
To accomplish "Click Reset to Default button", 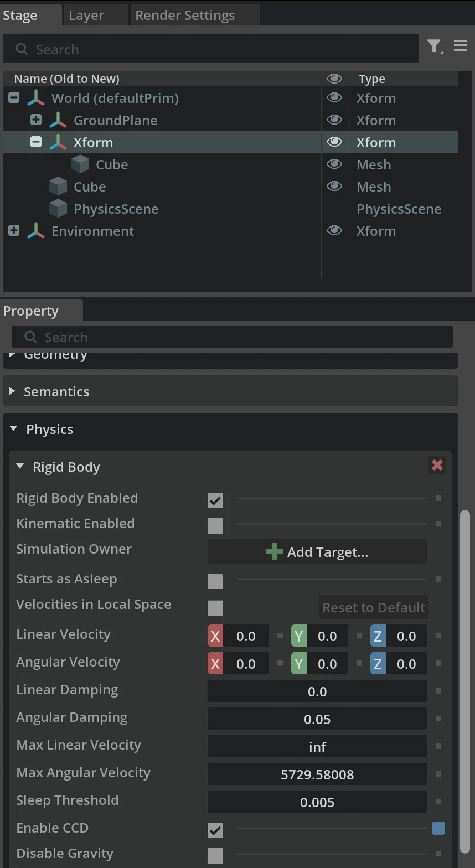I will 374,607.
